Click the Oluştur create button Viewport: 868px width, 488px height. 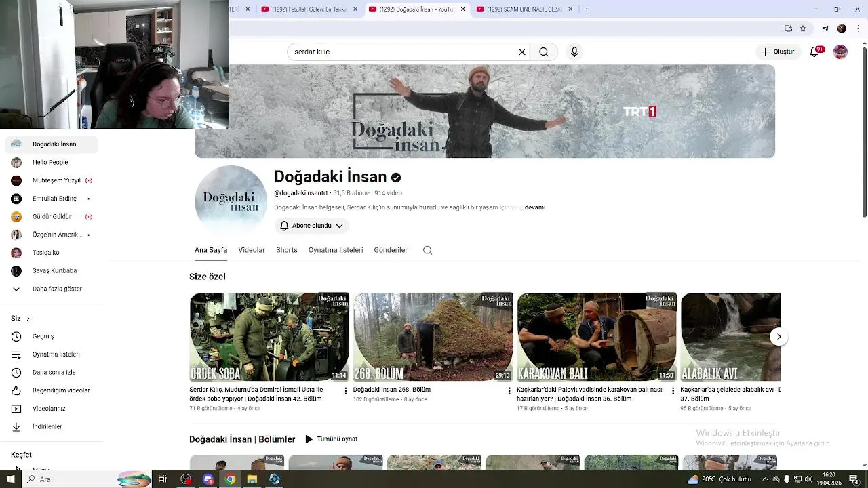coord(777,52)
